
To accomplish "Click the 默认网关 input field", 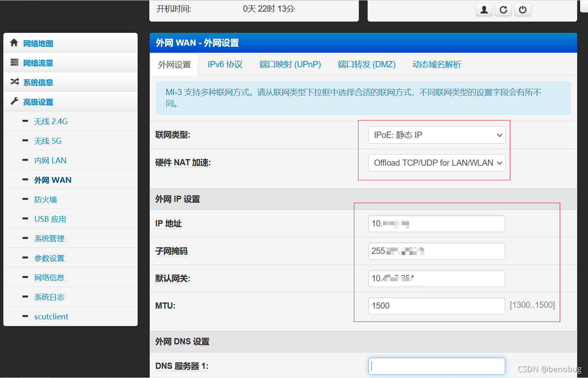I will point(437,278).
